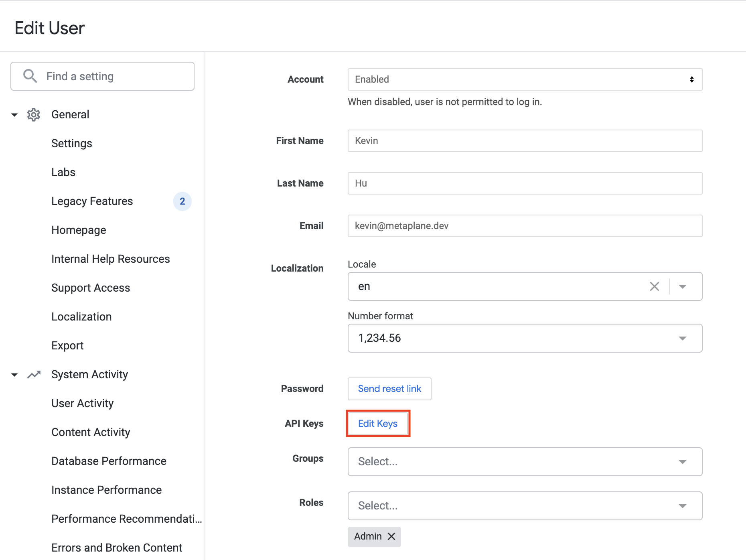
Task: Open the Account status dropdown
Action: [525, 79]
